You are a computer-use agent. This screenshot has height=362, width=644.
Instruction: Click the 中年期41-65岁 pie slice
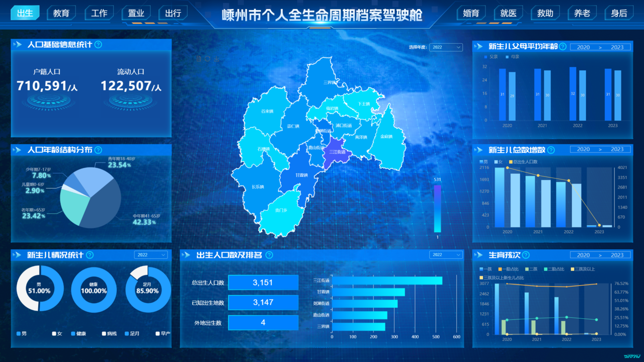pyautogui.click(x=103, y=205)
